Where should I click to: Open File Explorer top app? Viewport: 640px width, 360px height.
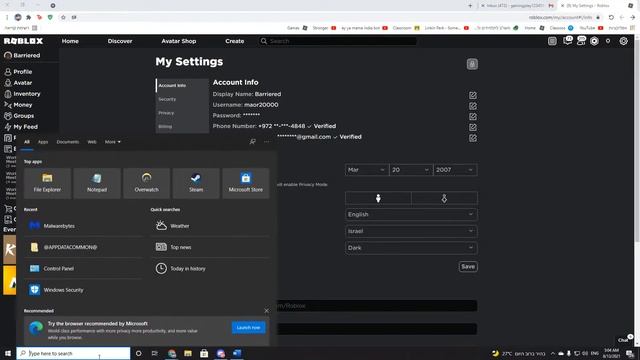(47, 183)
